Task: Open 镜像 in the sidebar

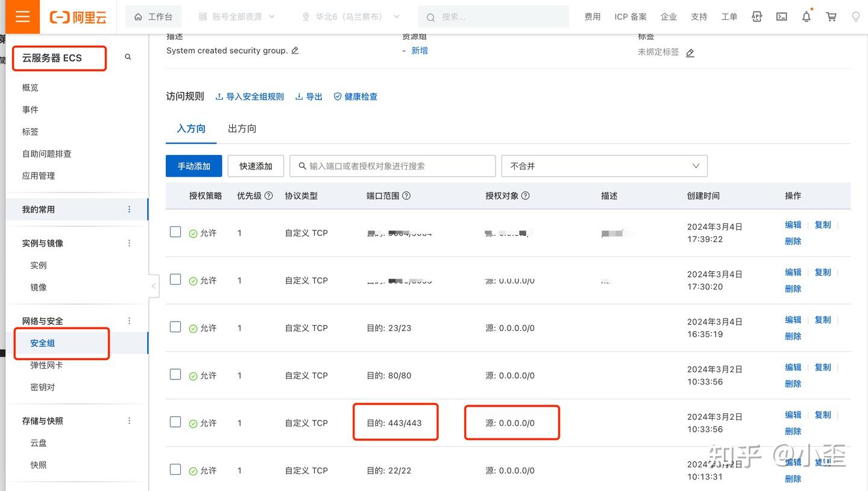Action: [39, 288]
